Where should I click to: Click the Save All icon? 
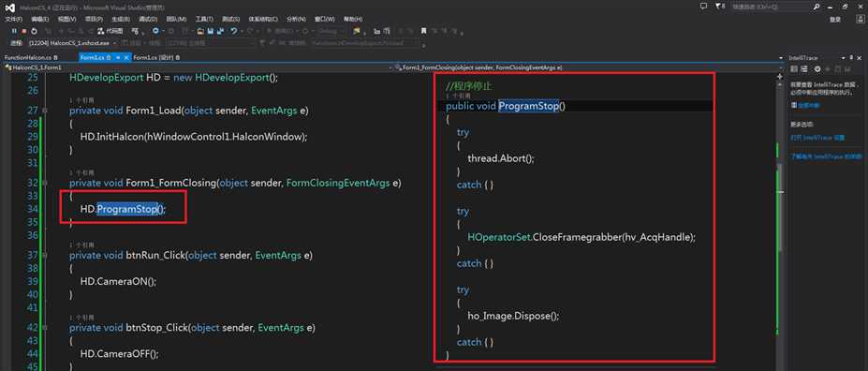click(x=220, y=31)
